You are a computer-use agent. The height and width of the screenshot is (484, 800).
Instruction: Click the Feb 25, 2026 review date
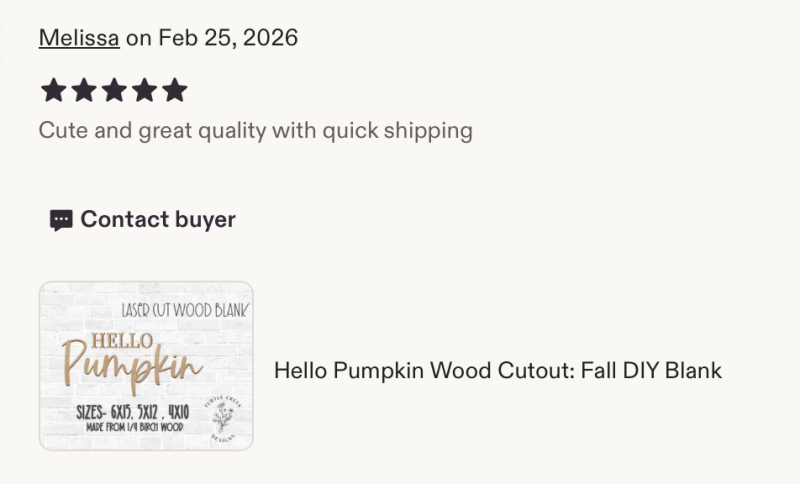(228, 38)
